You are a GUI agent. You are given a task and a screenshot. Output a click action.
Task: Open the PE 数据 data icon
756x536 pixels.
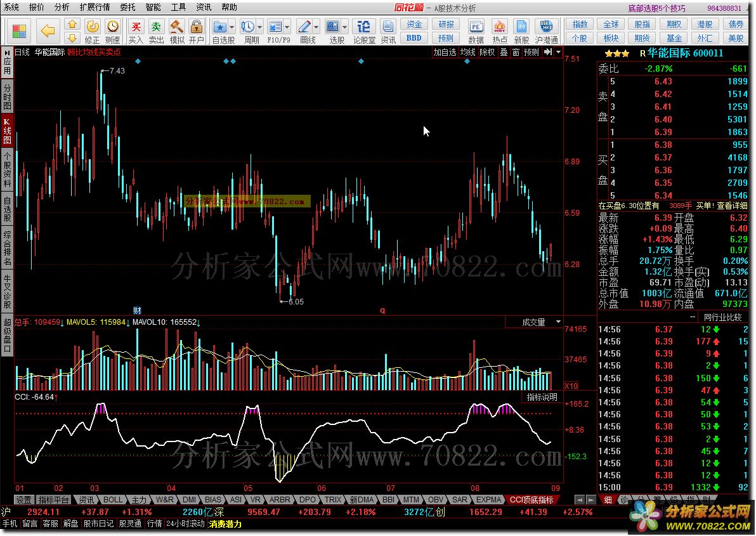click(476, 31)
